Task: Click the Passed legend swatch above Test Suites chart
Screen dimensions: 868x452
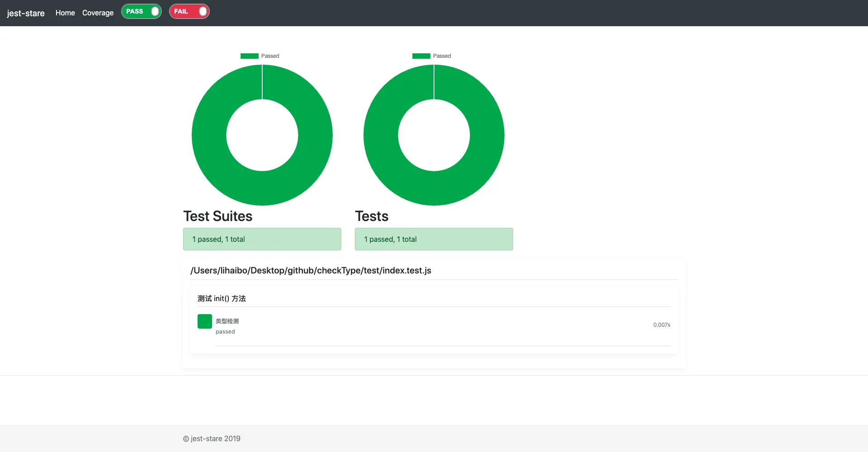Action: 250,56
